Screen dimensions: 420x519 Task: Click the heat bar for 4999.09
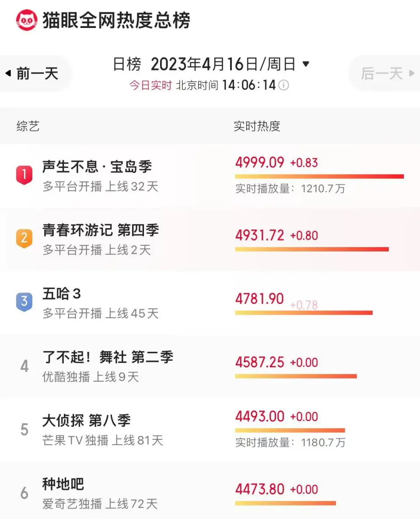(x=319, y=177)
